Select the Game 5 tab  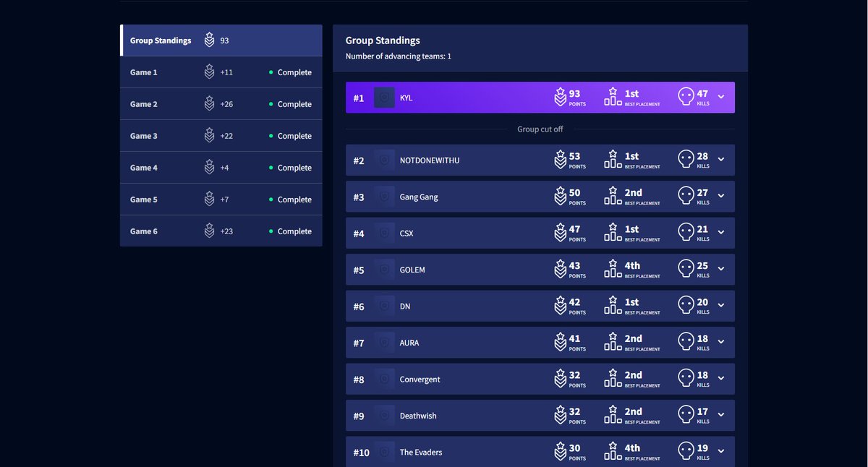point(221,200)
